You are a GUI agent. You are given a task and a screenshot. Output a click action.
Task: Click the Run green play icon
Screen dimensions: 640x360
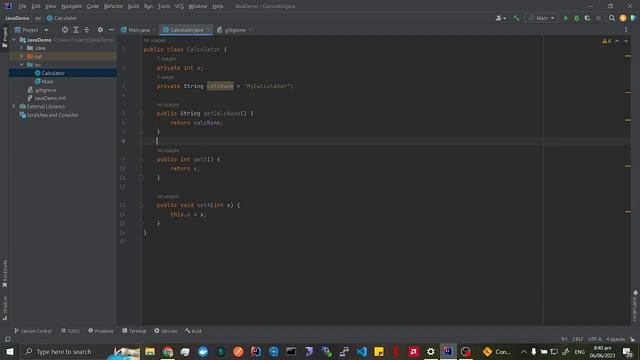pyautogui.click(x=566, y=18)
